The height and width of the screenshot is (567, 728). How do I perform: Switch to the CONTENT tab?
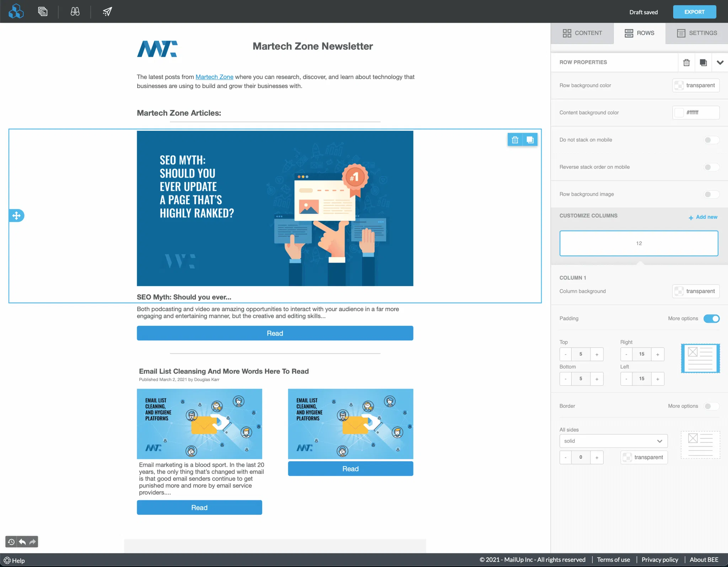tap(582, 33)
